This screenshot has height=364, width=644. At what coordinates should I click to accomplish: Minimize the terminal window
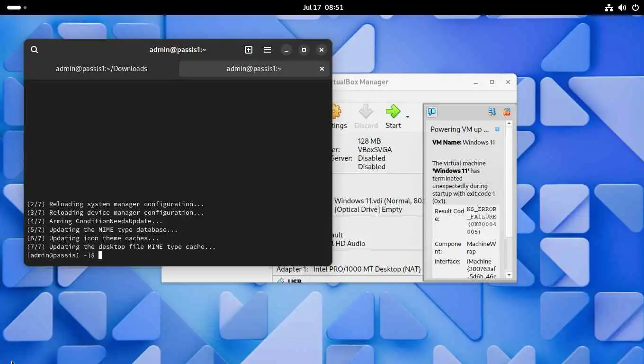tap(286, 50)
